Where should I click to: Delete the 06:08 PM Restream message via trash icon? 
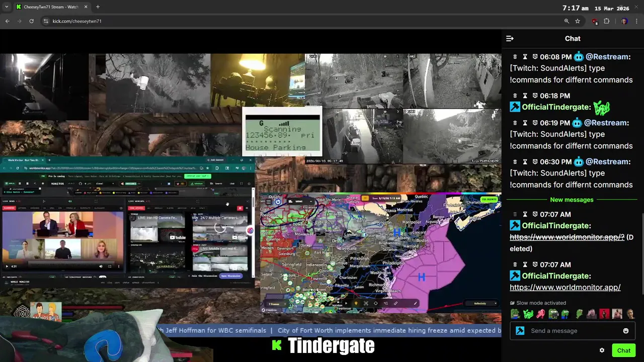(x=515, y=57)
